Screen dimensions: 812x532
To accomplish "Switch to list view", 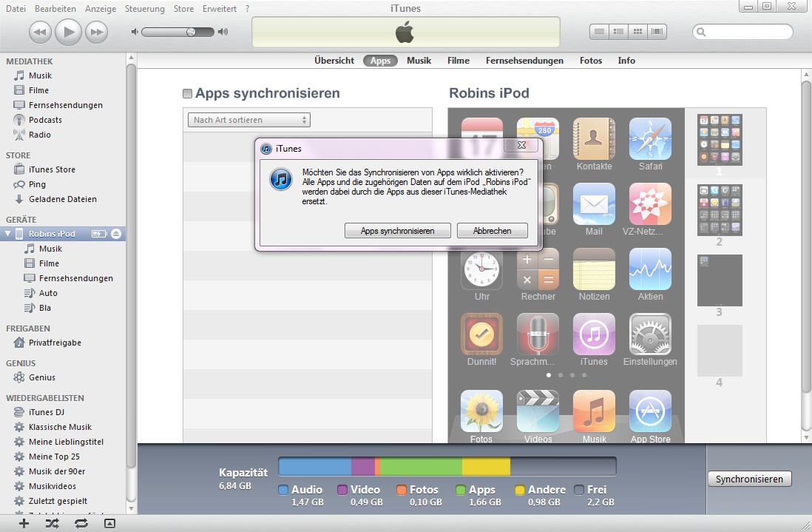I will click(599, 32).
